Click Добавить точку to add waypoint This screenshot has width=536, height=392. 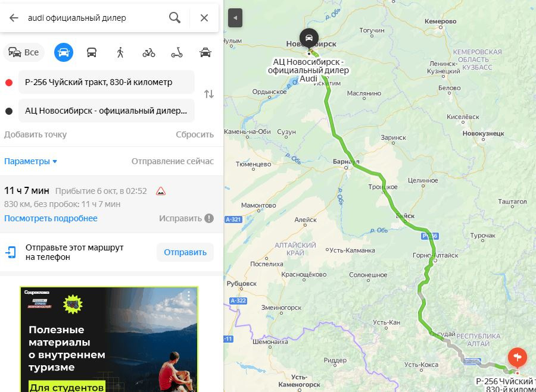pos(35,134)
